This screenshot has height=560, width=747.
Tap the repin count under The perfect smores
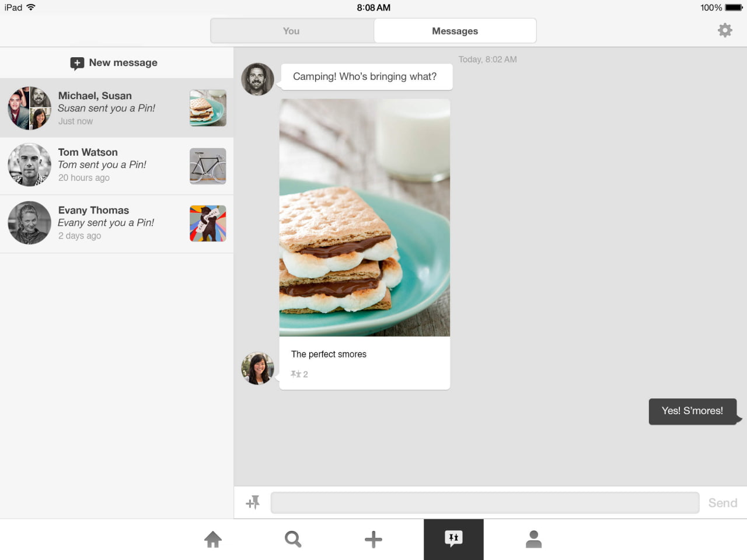coord(299,374)
